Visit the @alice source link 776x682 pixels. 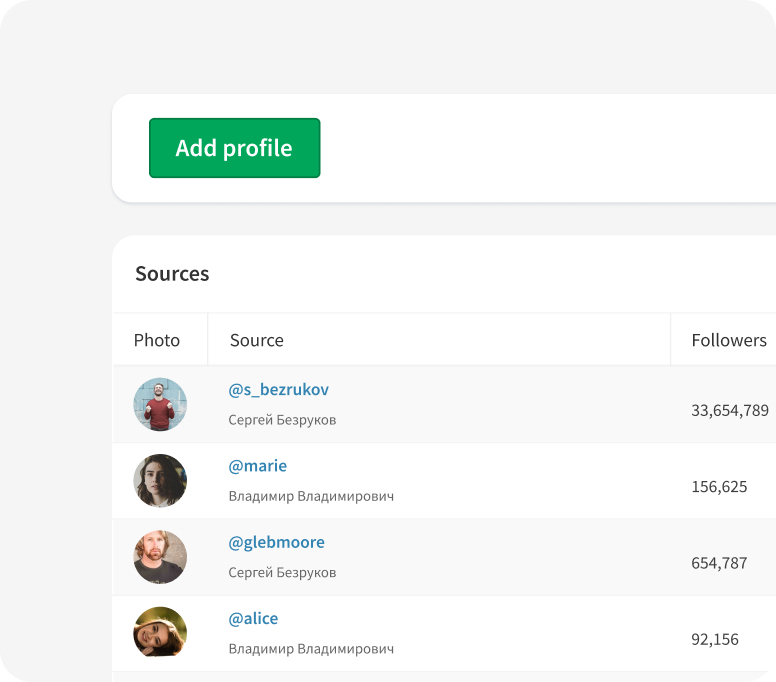click(254, 618)
